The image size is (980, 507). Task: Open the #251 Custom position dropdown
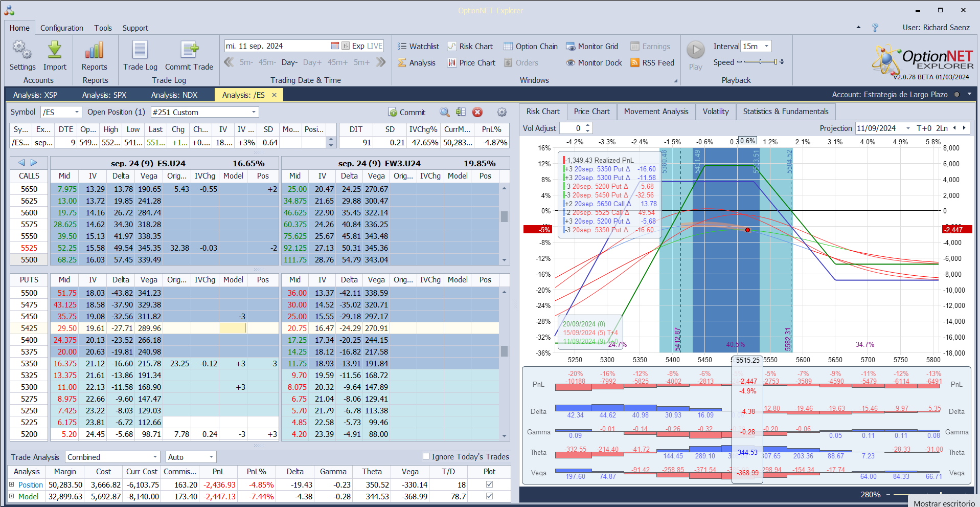click(254, 112)
